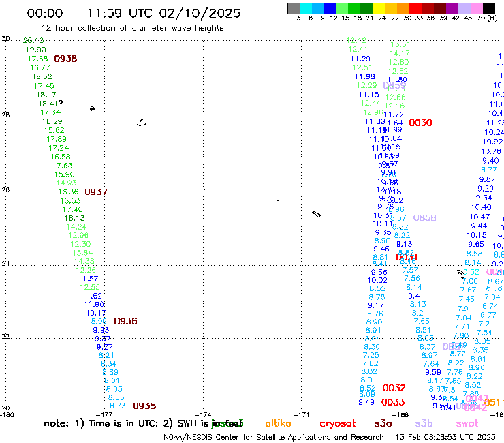Click the "12 hour collection" subtitle
This screenshot has width=504, height=443.
[x=132, y=28]
